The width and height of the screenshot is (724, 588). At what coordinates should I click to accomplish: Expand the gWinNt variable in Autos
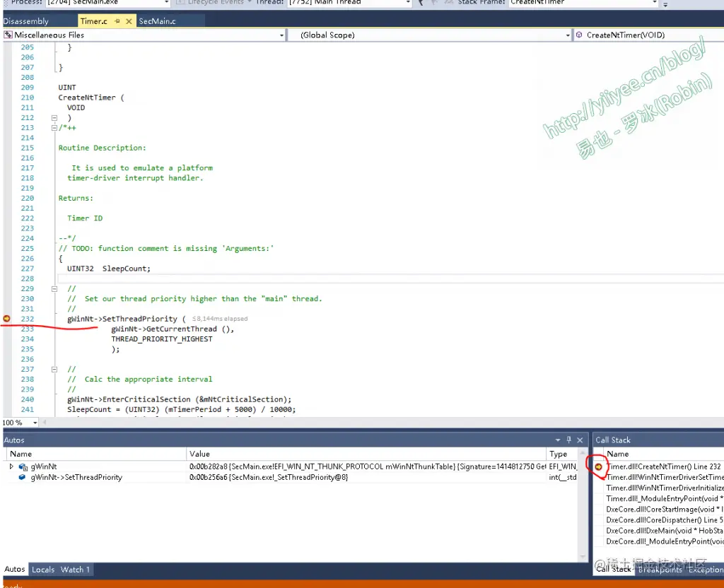click(x=11, y=466)
